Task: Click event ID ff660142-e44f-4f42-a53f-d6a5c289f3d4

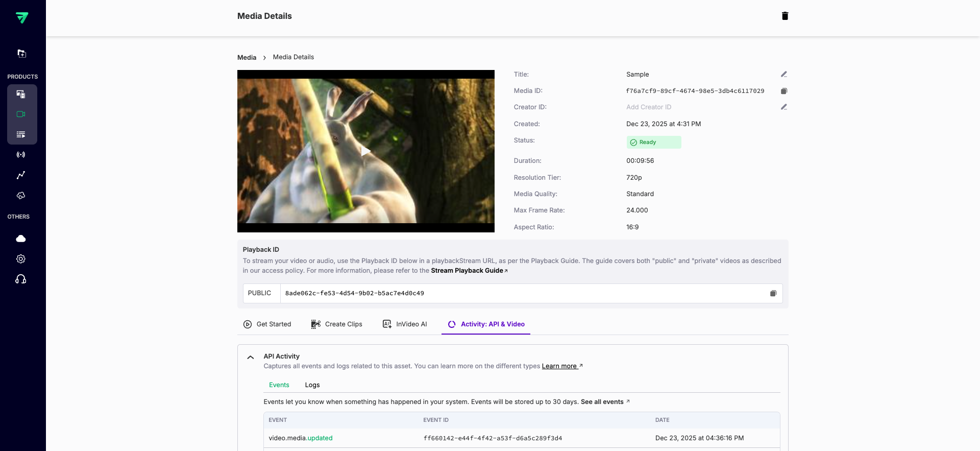Action: (x=493, y=438)
